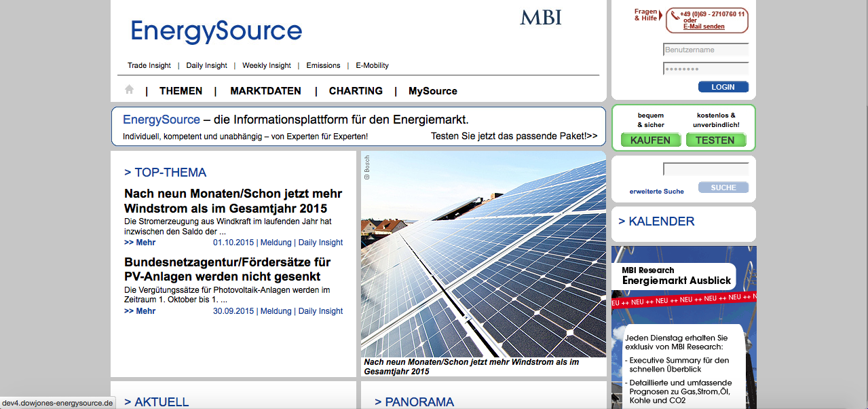
Task: Open the PANORAMA section heading
Action: [x=414, y=402]
